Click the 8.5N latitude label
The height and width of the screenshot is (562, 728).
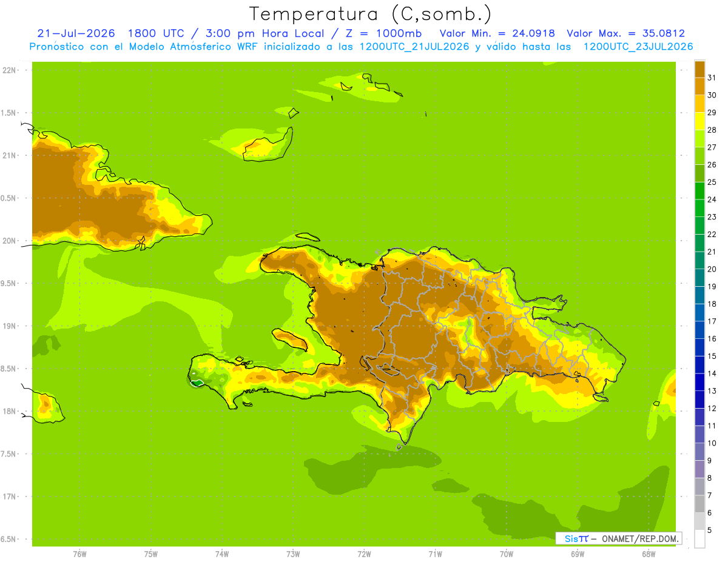tap(9, 369)
